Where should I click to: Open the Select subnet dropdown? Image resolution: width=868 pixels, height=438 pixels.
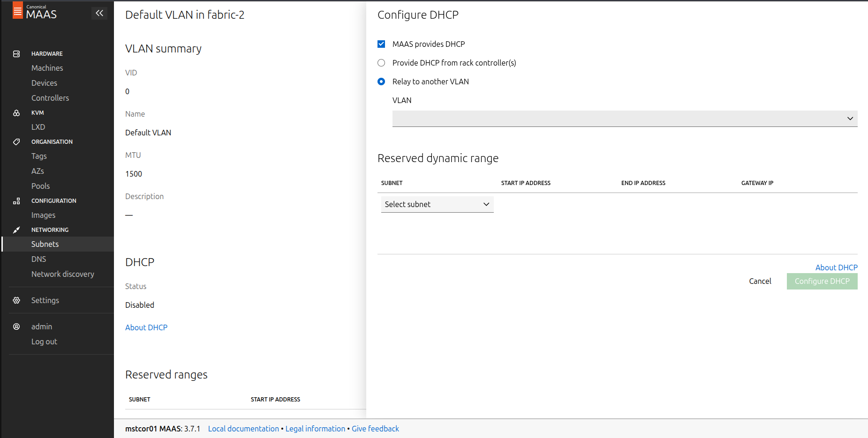(437, 204)
